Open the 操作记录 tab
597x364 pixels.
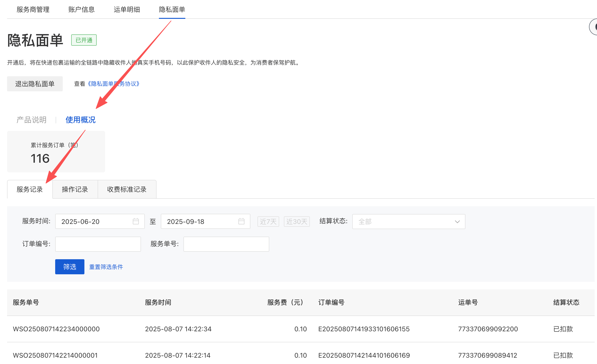pyautogui.click(x=75, y=189)
